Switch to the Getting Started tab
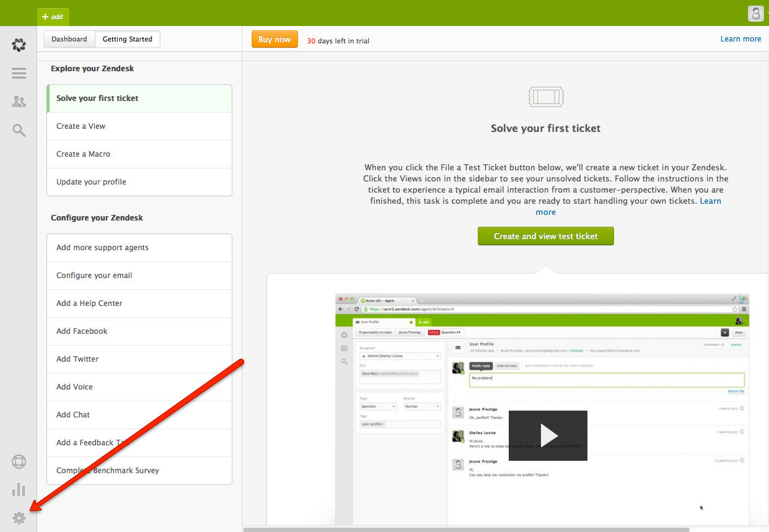Image resolution: width=769 pixels, height=532 pixels. 128,39
